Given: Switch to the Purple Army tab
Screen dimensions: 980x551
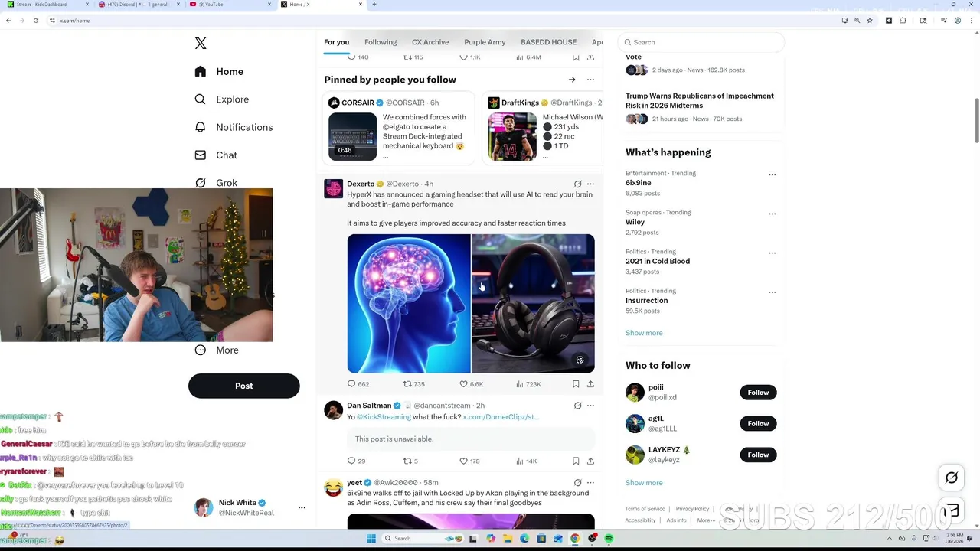Looking at the screenshot, I should click(x=485, y=42).
